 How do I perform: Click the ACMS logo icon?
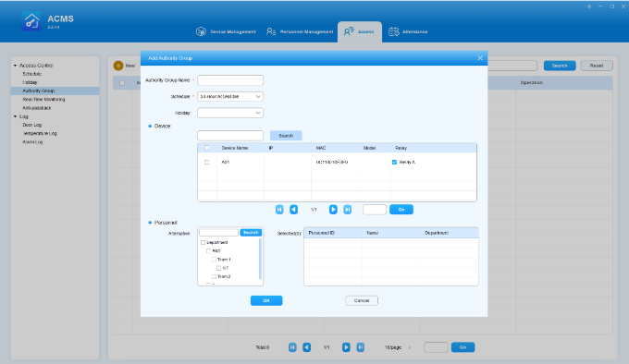[31, 21]
